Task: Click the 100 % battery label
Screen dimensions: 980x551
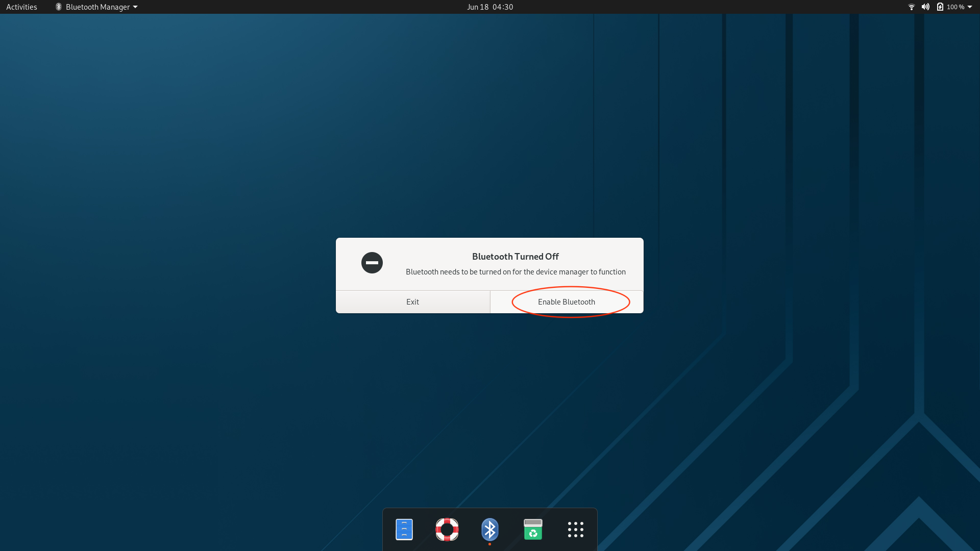Action: (955, 7)
